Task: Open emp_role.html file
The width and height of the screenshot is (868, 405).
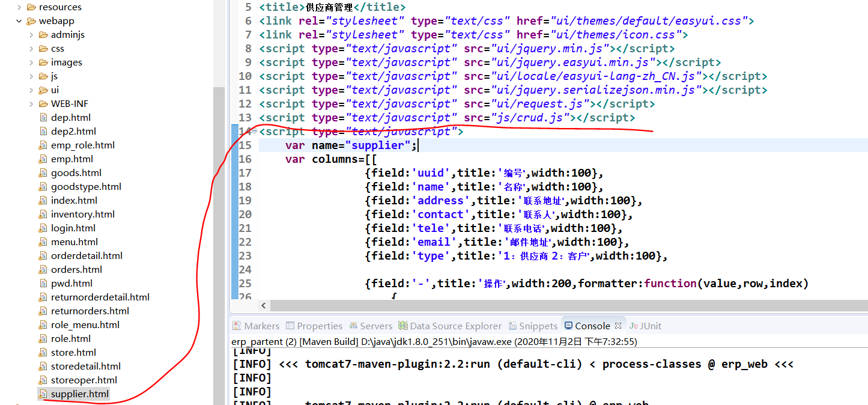Action: 83,145
